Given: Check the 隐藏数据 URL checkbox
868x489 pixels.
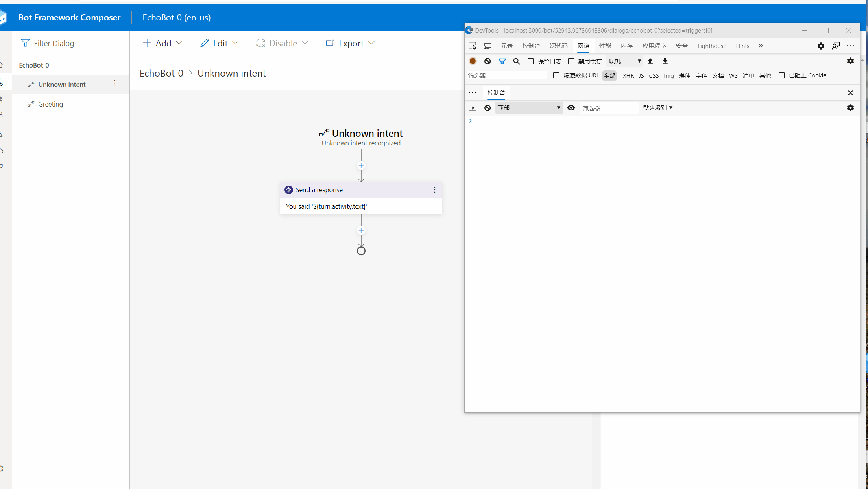Looking at the screenshot, I should click(556, 75).
